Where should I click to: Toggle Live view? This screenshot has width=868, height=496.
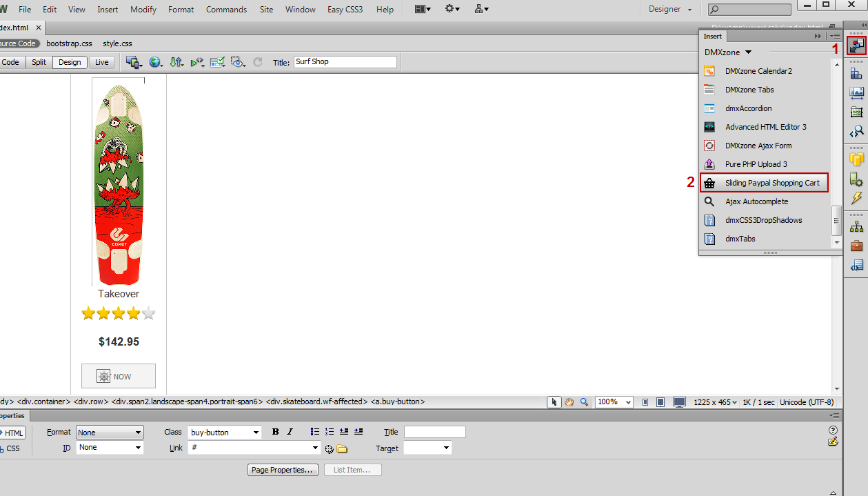pyautogui.click(x=102, y=62)
